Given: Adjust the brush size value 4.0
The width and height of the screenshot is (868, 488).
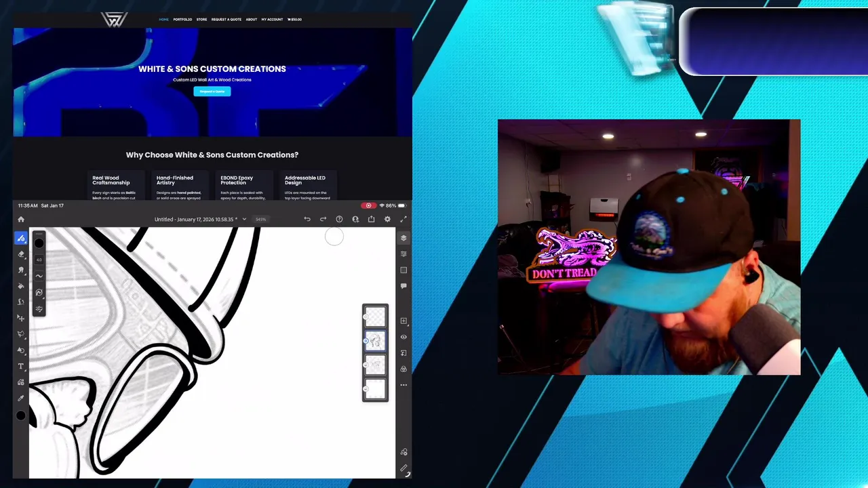Looking at the screenshot, I should point(39,260).
